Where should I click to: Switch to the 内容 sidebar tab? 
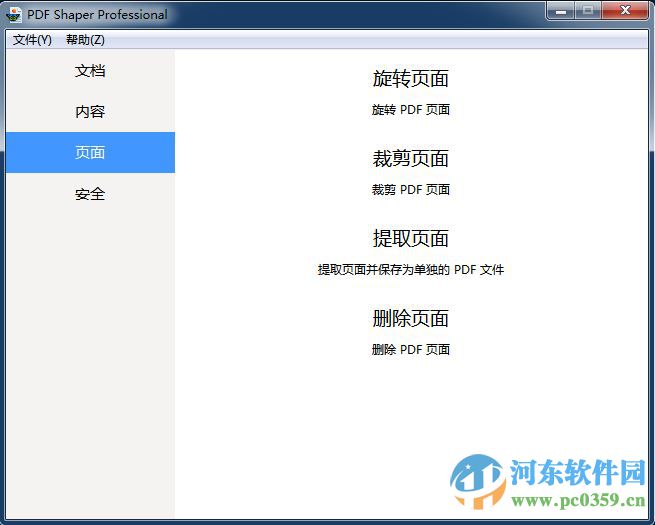[90, 112]
